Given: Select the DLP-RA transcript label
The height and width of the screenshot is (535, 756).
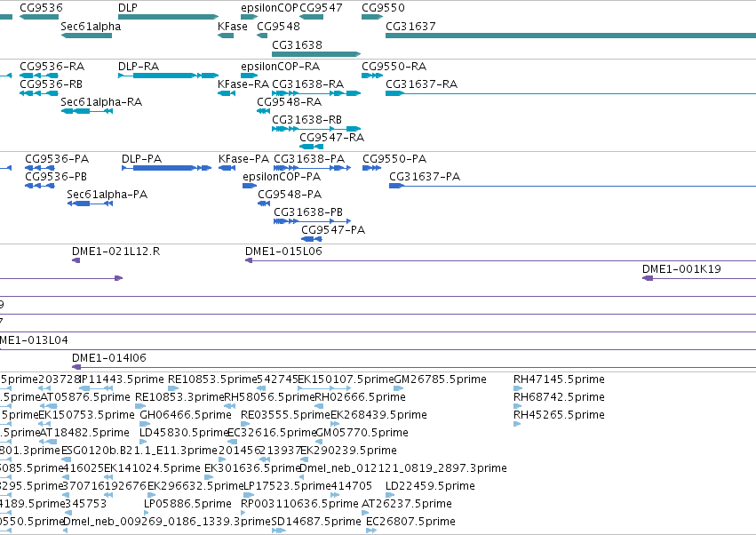Looking at the screenshot, I should point(139,66).
